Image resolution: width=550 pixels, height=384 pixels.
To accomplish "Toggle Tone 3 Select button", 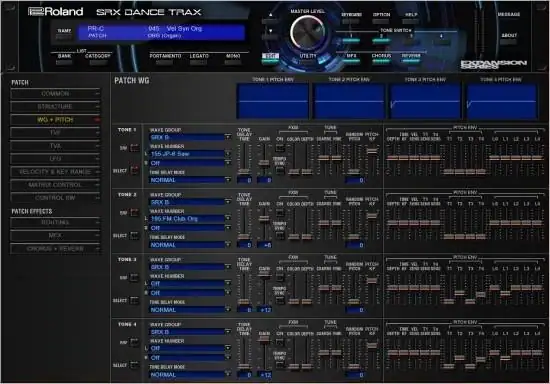I will pos(134,301).
